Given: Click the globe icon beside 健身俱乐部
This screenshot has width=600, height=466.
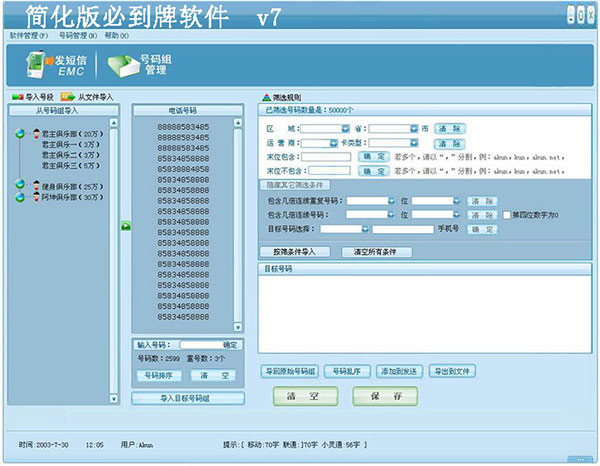Looking at the screenshot, I should (x=20, y=185).
